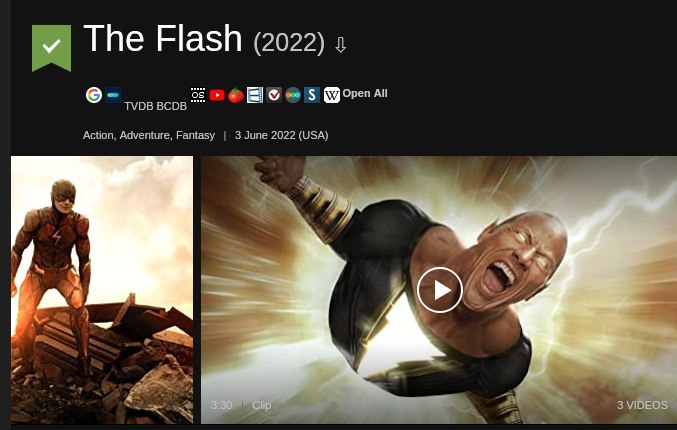Open the Rotten Tomatoes tomato icon
This screenshot has height=430, width=677.
(236, 95)
